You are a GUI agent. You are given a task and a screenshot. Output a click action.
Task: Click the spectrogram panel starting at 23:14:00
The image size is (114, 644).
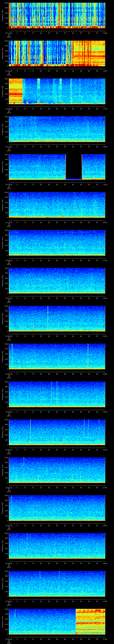57,16
